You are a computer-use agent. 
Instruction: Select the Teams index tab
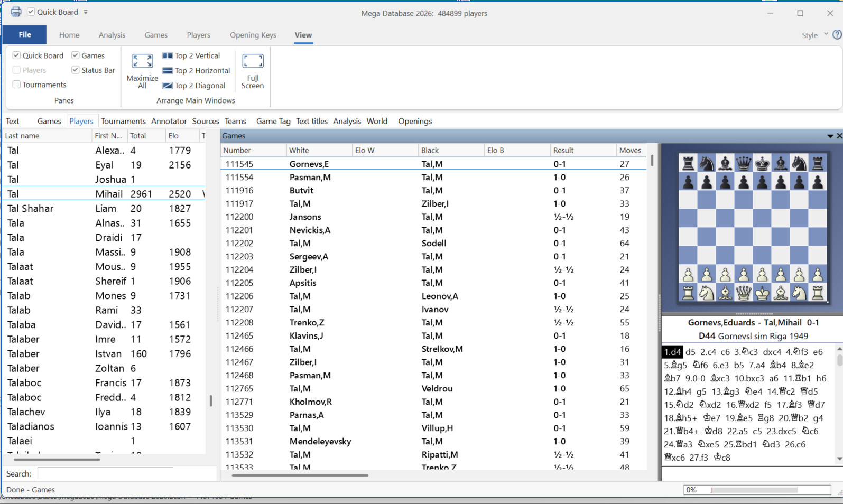click(x=236, y=121)
